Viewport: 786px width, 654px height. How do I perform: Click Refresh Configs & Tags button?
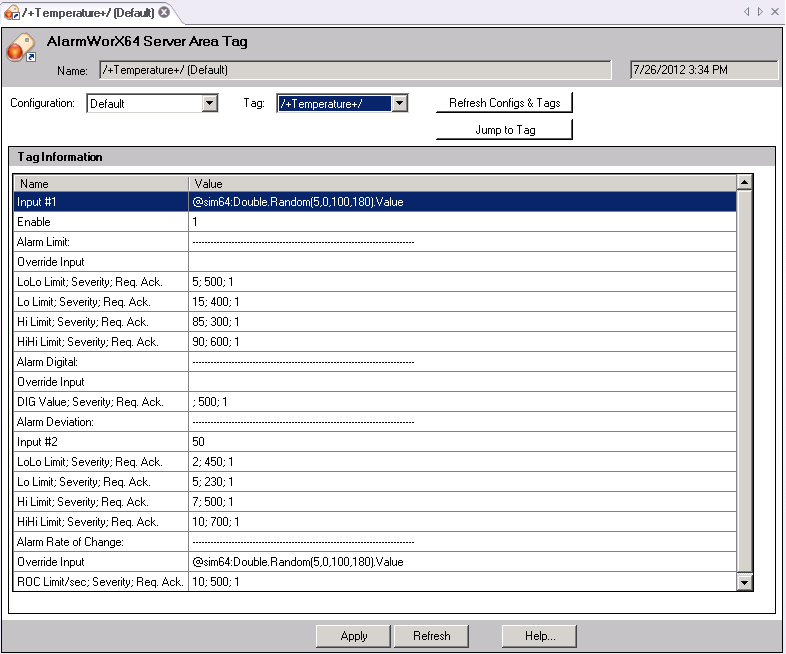coord(504,103)
